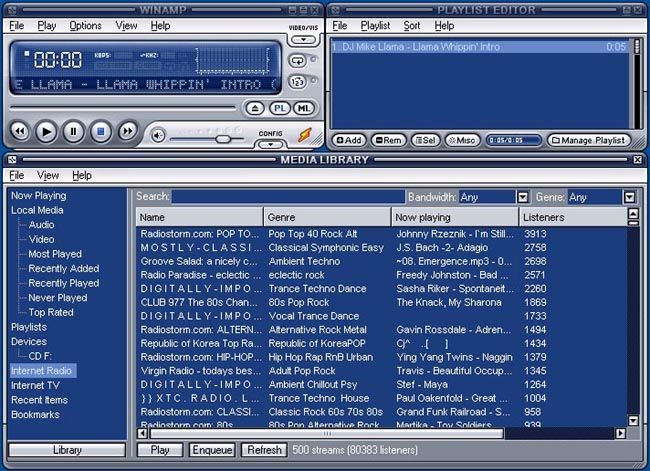
Task: Open Winamp Help menu
Action: pyautogui.click(x=160, y=26)
